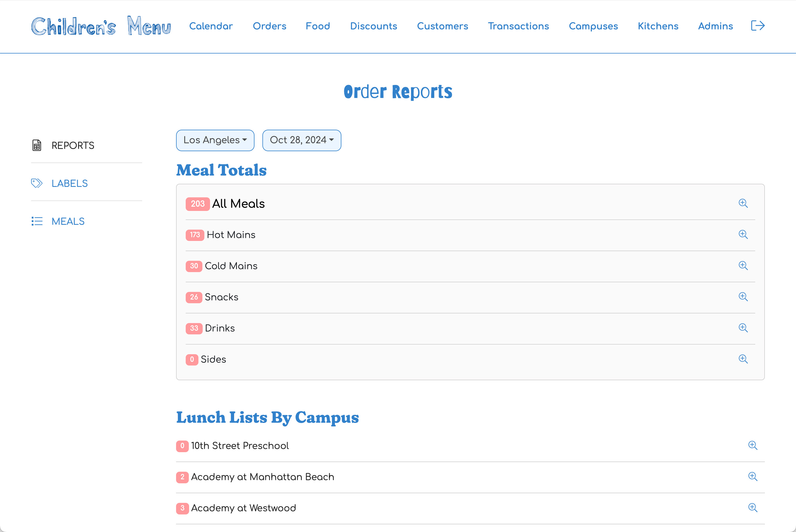The image size is (796, 532).
Task: Open the Los Angeles location dropdown
Action: [x=215, y=140]
